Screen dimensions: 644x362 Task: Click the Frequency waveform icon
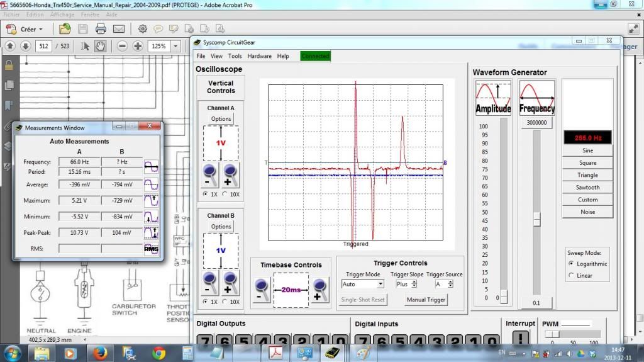coord(537,98)
